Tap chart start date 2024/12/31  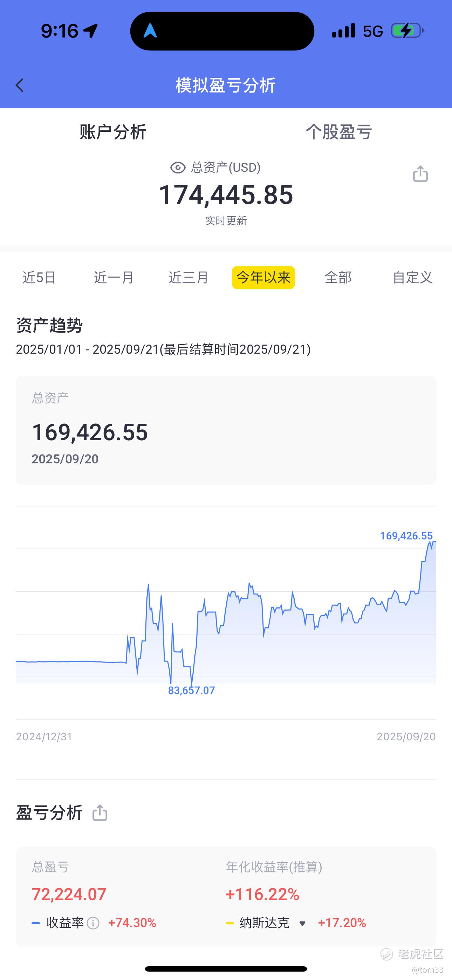44,736
